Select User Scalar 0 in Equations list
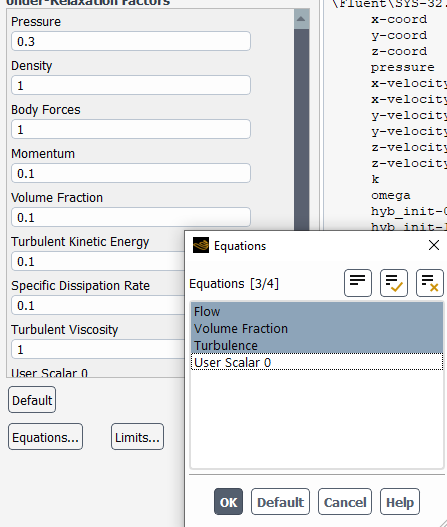The image size is (447, 527). pyautogui.click(x=317, y=362)
